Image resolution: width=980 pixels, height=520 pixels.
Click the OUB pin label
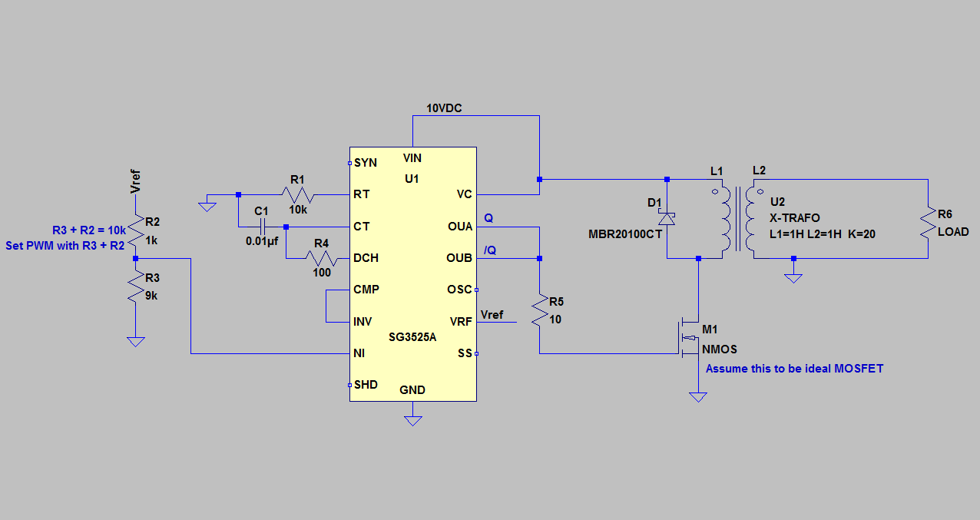click(x=461, y=258)
